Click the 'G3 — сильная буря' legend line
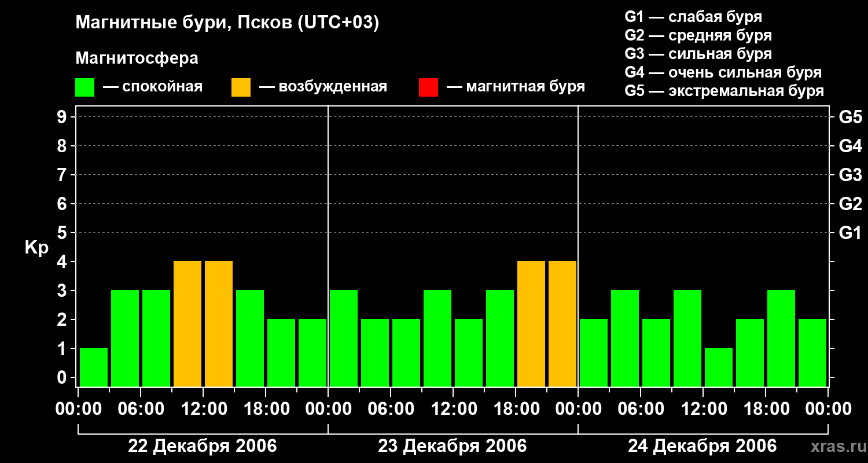Image resolution: width=868 pixels, height=463 pixels. point(698,54)
